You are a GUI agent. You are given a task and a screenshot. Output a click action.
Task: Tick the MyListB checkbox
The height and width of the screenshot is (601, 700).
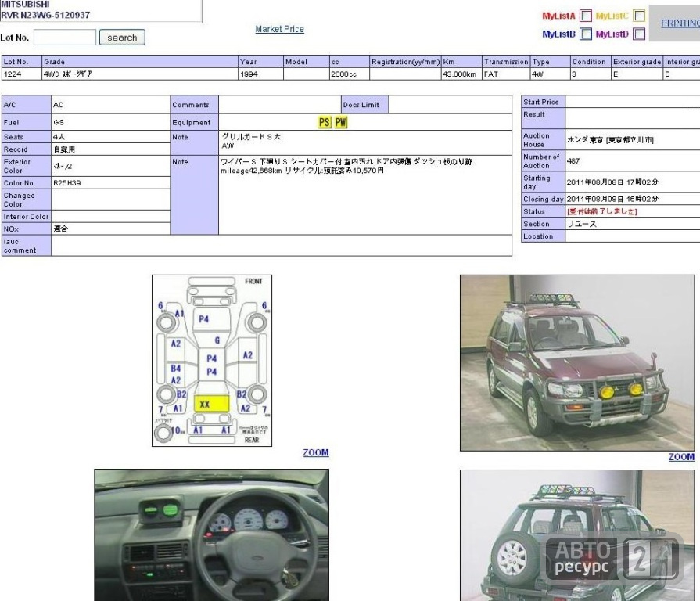point(585,34)
